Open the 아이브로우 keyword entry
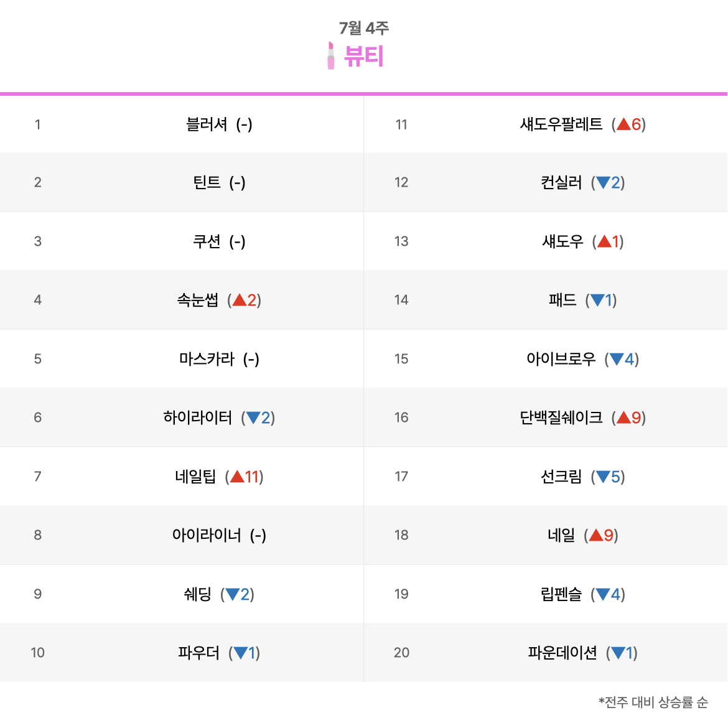Screen dimensions: 728x728 tap(561, 359)
